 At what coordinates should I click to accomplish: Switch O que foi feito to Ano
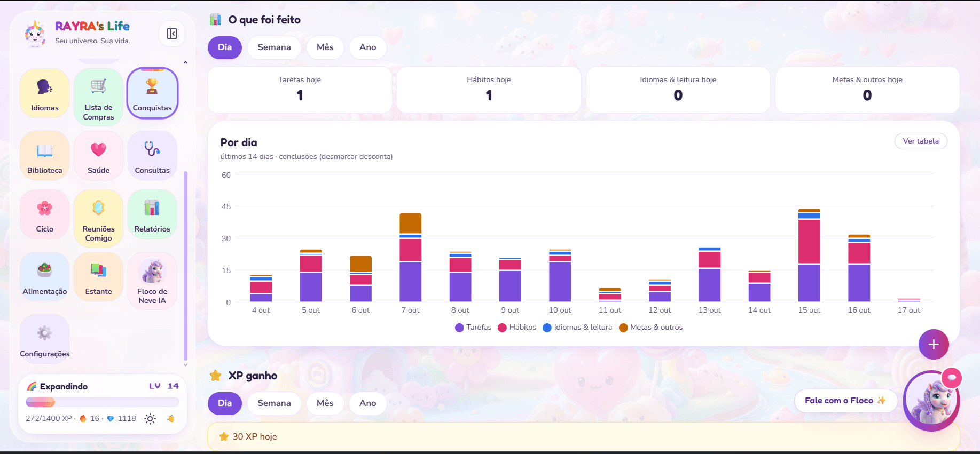(368, 47)
